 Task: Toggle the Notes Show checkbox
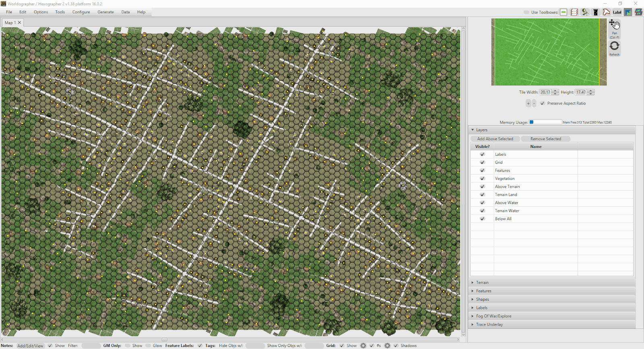(x=50, y=345)
